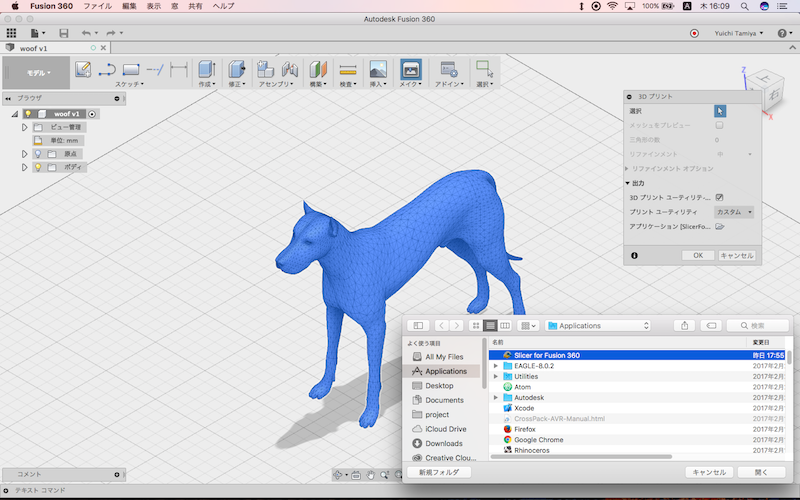Click OK in 3D Print dialog
The image size is (800, 500).
click(698, 256)
